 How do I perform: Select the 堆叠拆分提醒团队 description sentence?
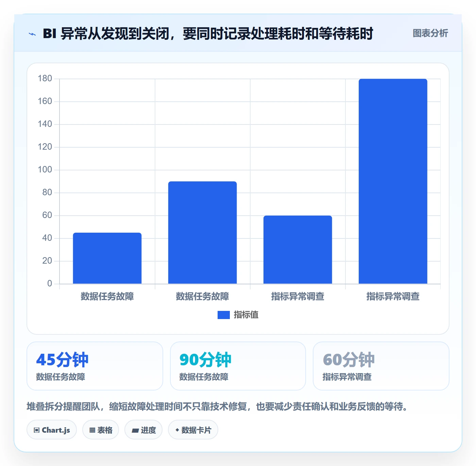point(217,406)
